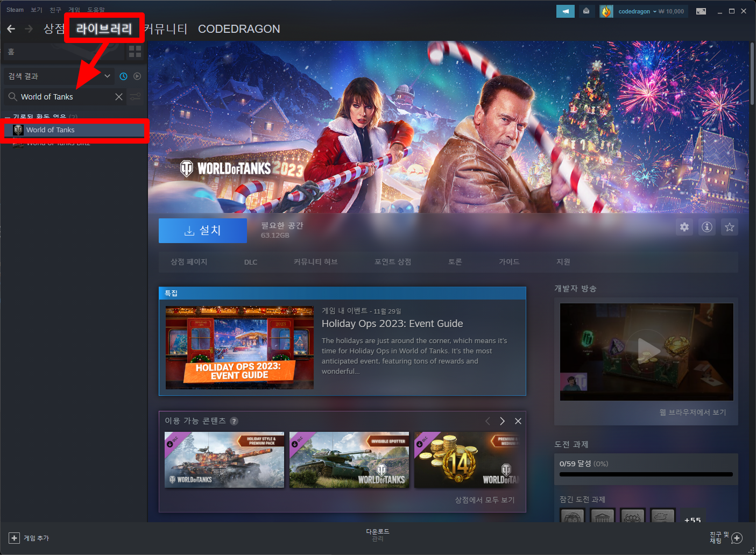Click the first locked achievement icon
The width and height of the screenshot is (756, 555).
coord(573,516)
